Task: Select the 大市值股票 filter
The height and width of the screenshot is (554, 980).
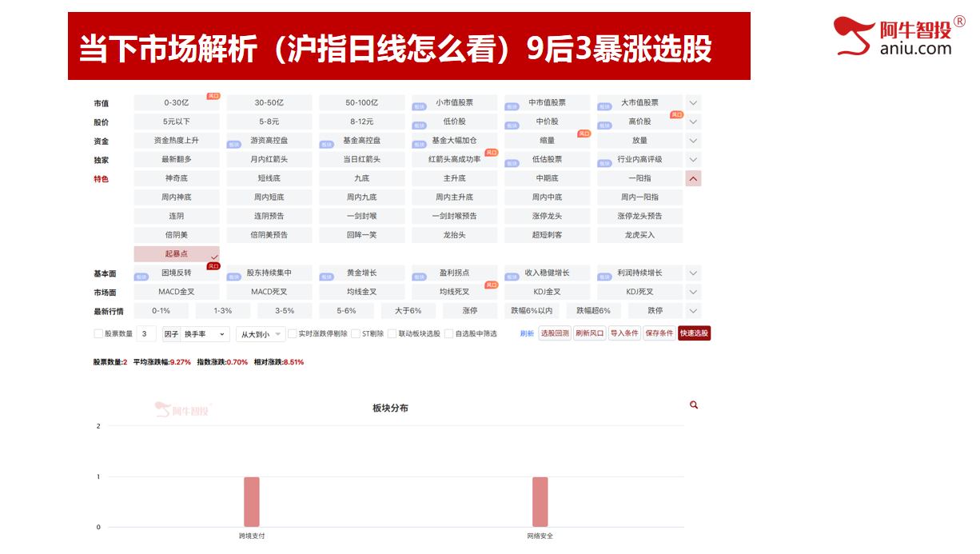Action: (x=640, y=103)
